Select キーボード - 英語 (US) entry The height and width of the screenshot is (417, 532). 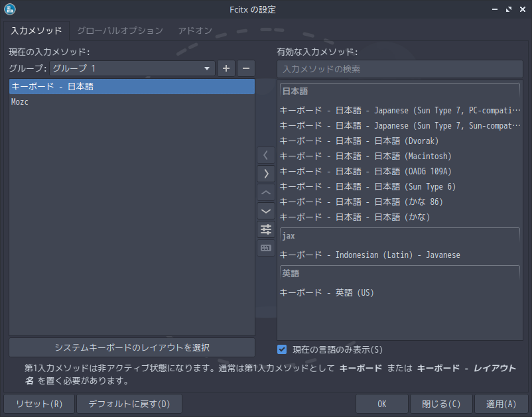400,292
